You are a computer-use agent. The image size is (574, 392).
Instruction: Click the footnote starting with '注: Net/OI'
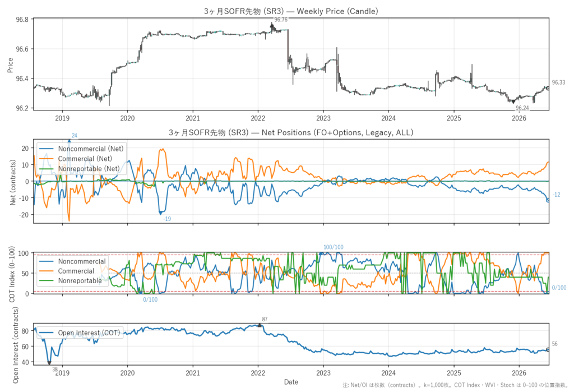tap(456, 385)
